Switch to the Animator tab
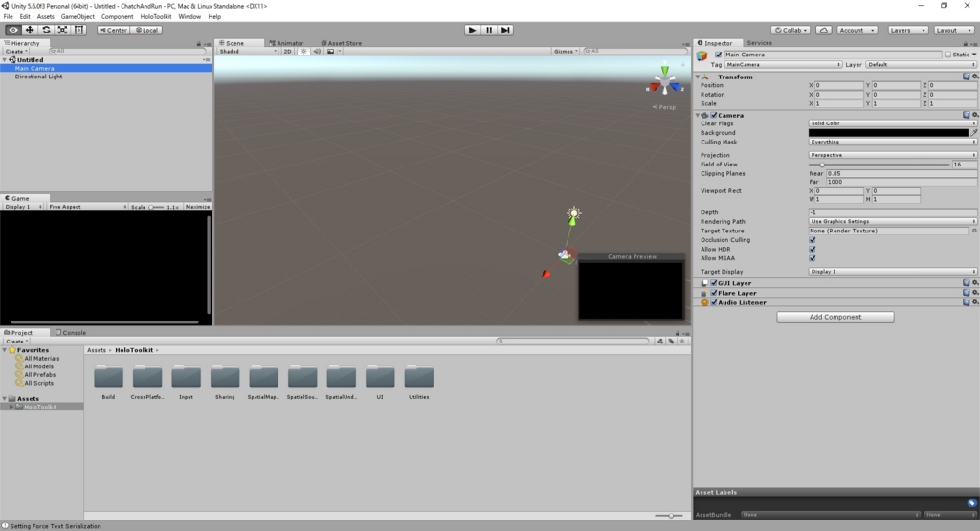980x531 pixels. pyautogui.click(x=286, y=43)
